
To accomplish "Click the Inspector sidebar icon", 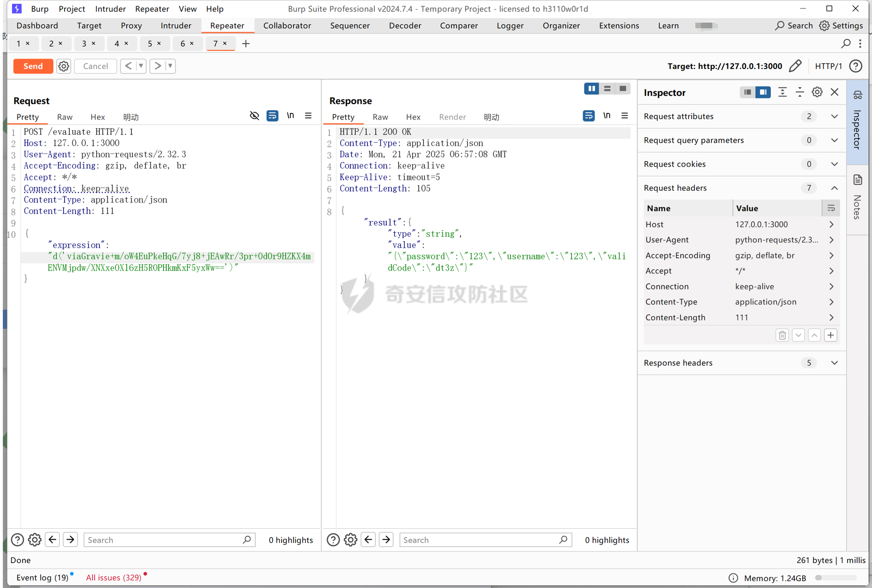I will click(x=857, y=95).
